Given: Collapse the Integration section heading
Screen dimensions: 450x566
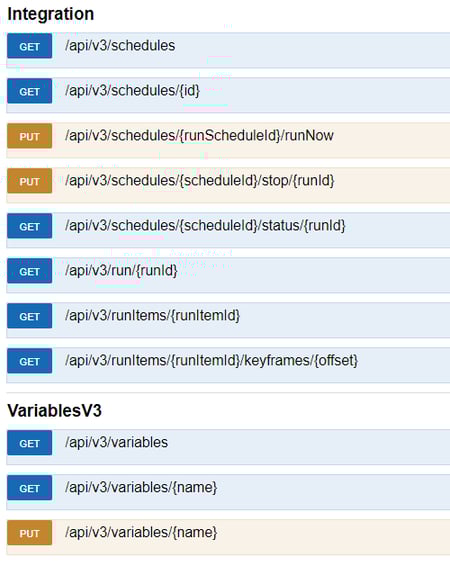Looking at the screenshot, I should tap(51, 14).
